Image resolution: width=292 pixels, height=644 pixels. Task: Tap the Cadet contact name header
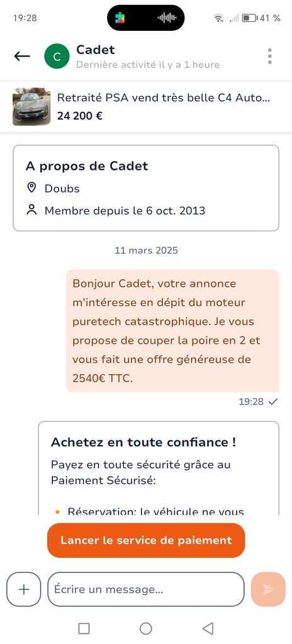(96, 50)
